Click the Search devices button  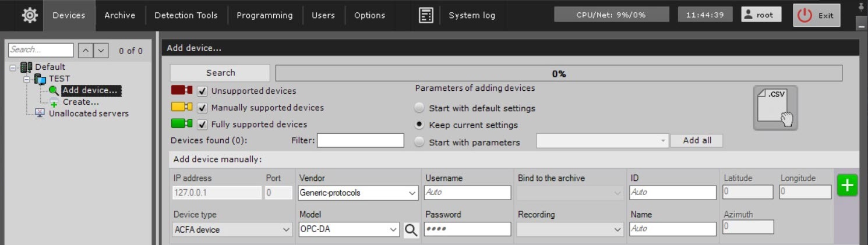(220, 73)
